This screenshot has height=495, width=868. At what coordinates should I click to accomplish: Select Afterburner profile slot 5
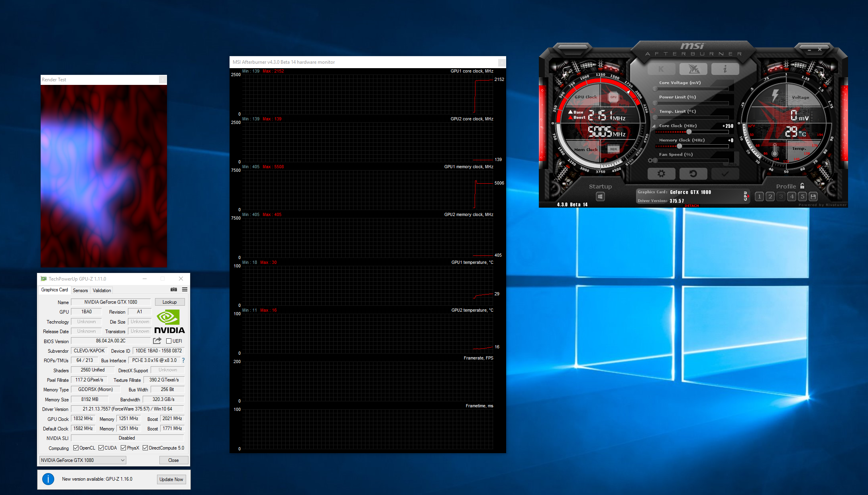tap(802, 196)
